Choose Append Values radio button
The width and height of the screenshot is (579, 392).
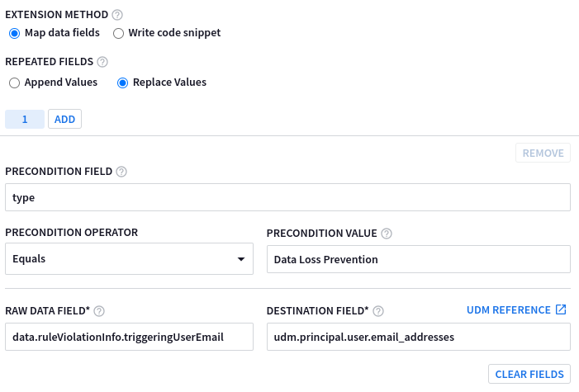14,83
